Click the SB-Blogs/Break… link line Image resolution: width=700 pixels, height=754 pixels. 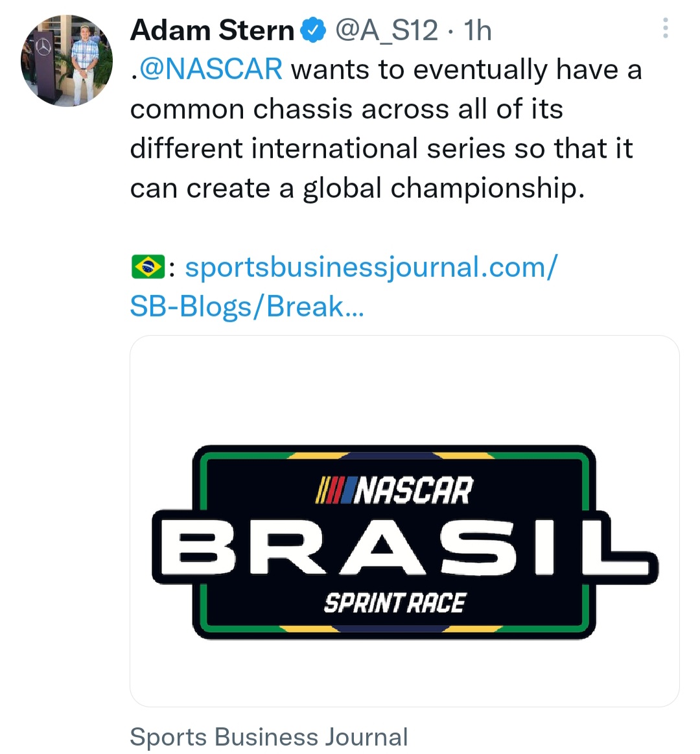click(247, 307)
